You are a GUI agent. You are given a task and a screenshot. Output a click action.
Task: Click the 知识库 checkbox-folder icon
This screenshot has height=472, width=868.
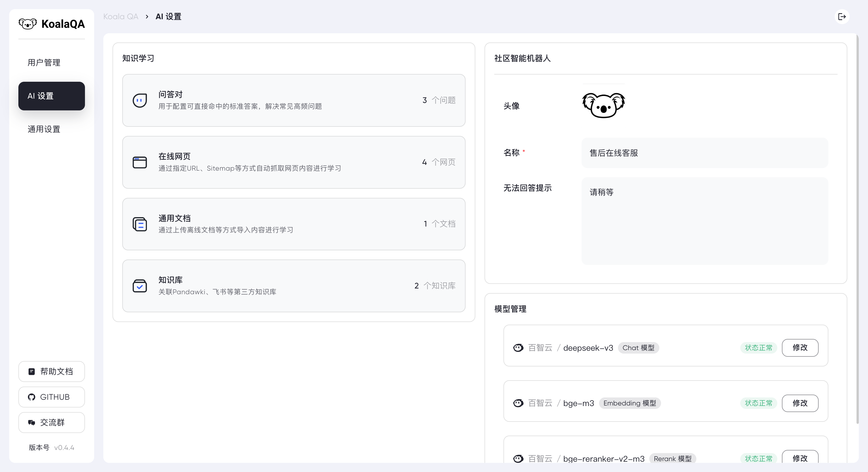click(x=139, y=286)
